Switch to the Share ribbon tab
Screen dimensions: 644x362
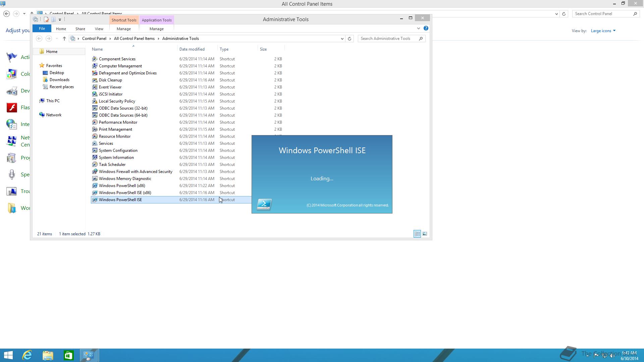(80, 29)
